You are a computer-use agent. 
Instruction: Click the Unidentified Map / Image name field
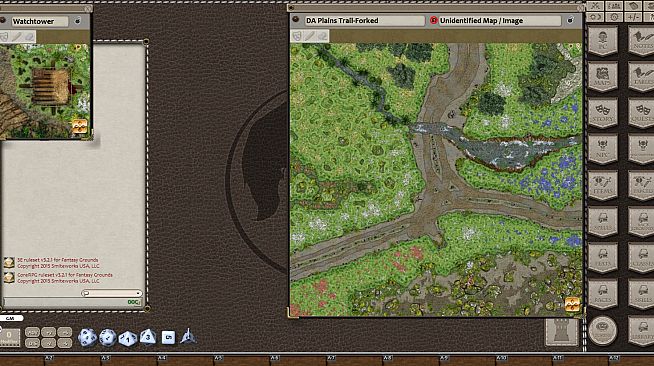click(500, 20)
